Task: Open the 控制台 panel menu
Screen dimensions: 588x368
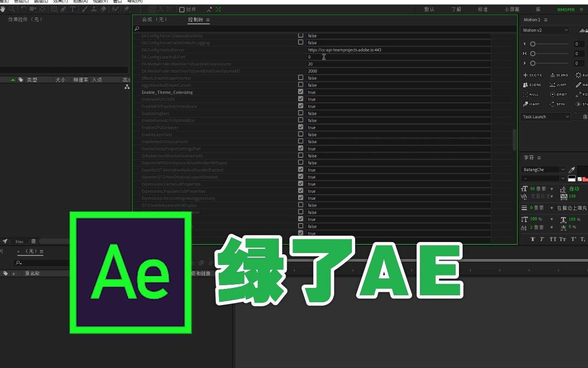Action: (208, 20)
